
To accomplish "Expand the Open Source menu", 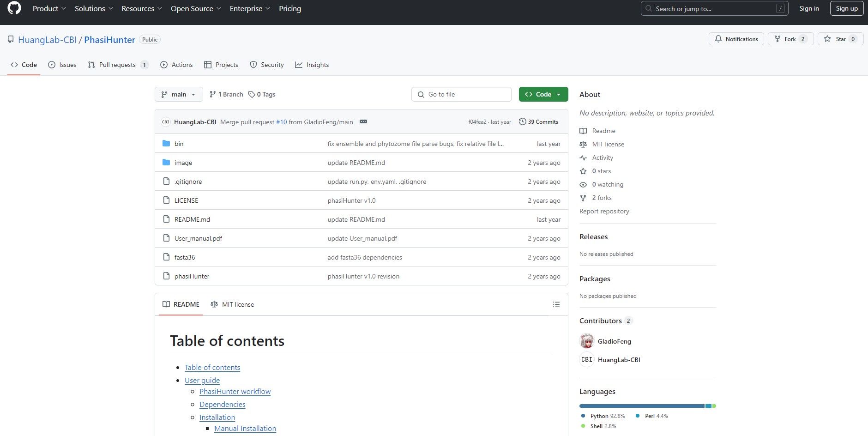I will tap(196, 8).
